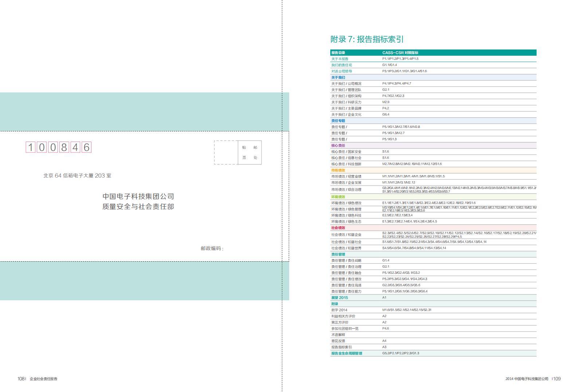578x392 pixels.
Task: Click the orange "市场绩效" section header
Action: tap(433, 170)
